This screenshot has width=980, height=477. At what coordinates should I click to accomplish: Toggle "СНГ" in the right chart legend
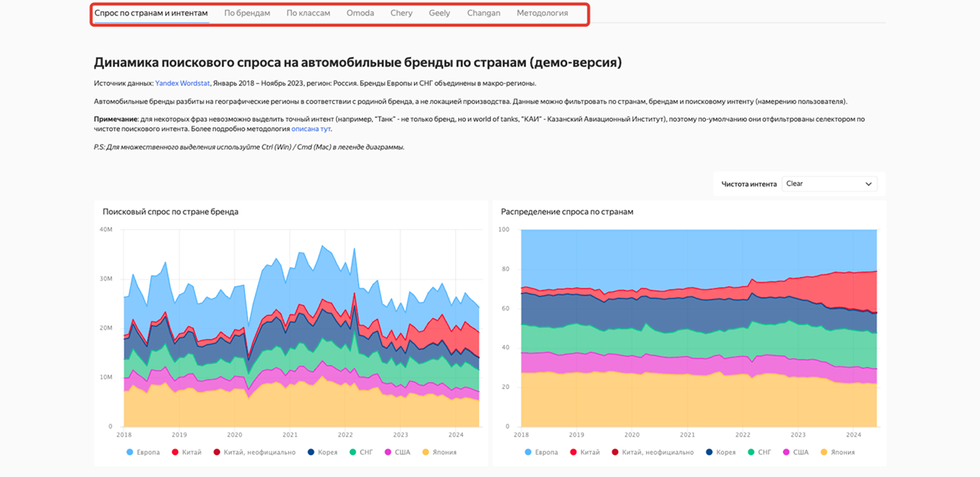pyautogui.click(x=764, y=453)
